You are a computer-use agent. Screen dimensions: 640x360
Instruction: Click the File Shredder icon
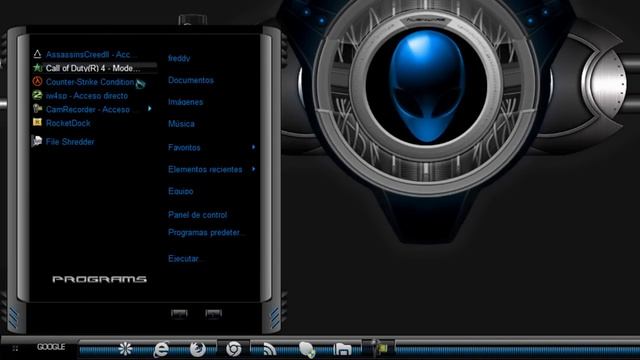[37, 141]
